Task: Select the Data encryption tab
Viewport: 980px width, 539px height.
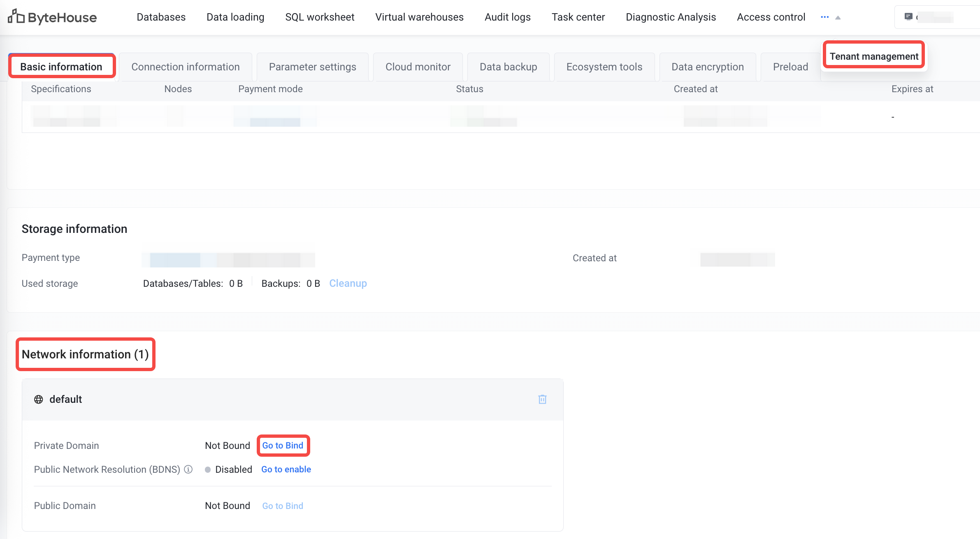Action: point(707,67)
